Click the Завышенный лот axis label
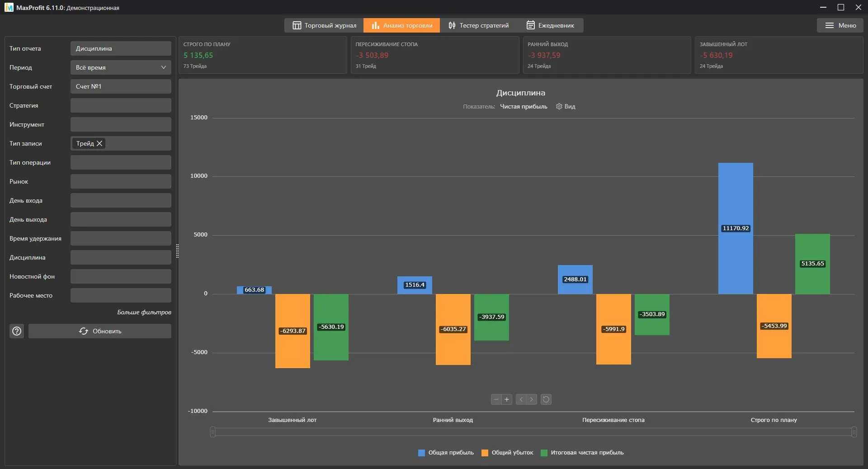Screen dimensions: 868x469 click(x=292, y=420)
